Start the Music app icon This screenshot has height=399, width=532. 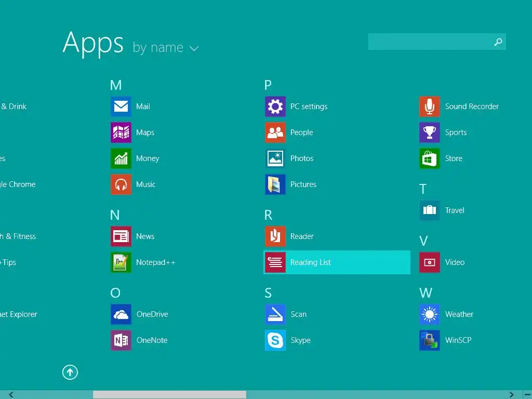(x=121, y=184)
